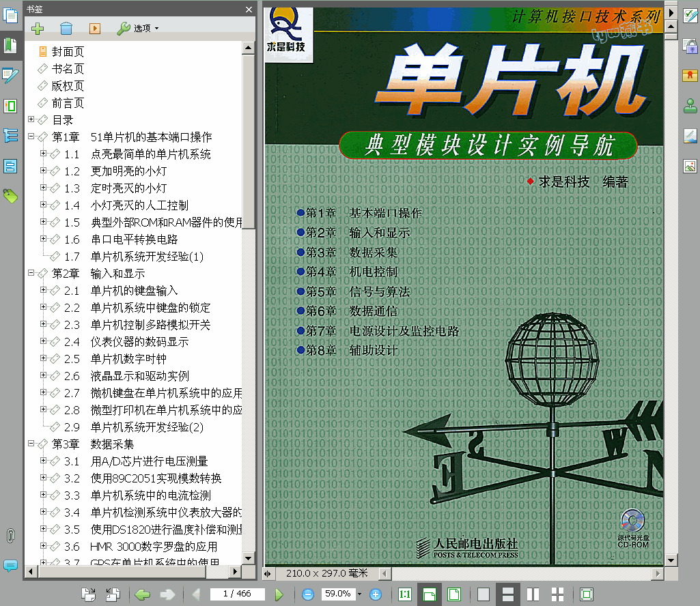Open the zoom percentage dropdown arrow
This screenshot has width=700, height=606.
pyautogui.click(x=359, y=594)
